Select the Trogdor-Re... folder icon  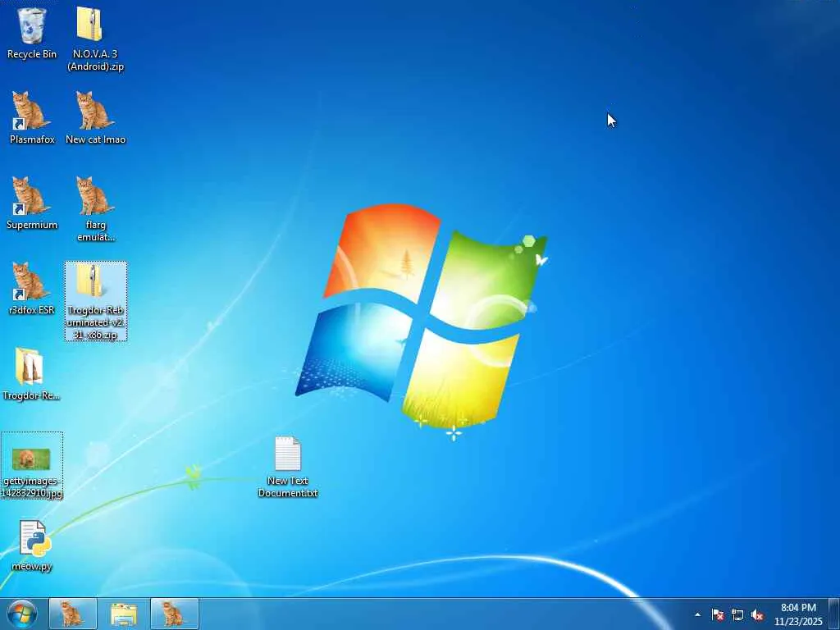click(x=32, y=374)
